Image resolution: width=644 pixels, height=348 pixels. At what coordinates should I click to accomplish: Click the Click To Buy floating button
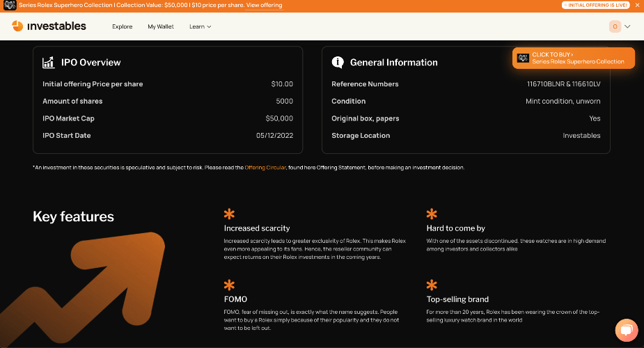coord(574,58)
